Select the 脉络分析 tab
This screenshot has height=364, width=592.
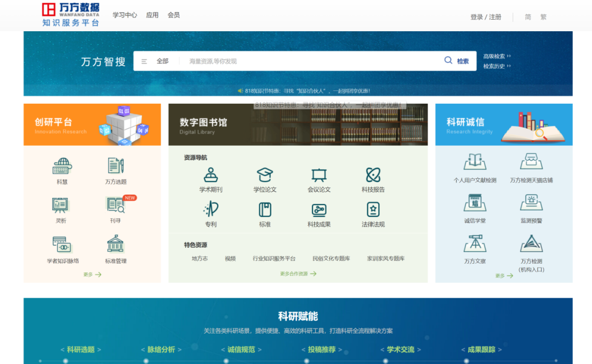click(161, 350)
